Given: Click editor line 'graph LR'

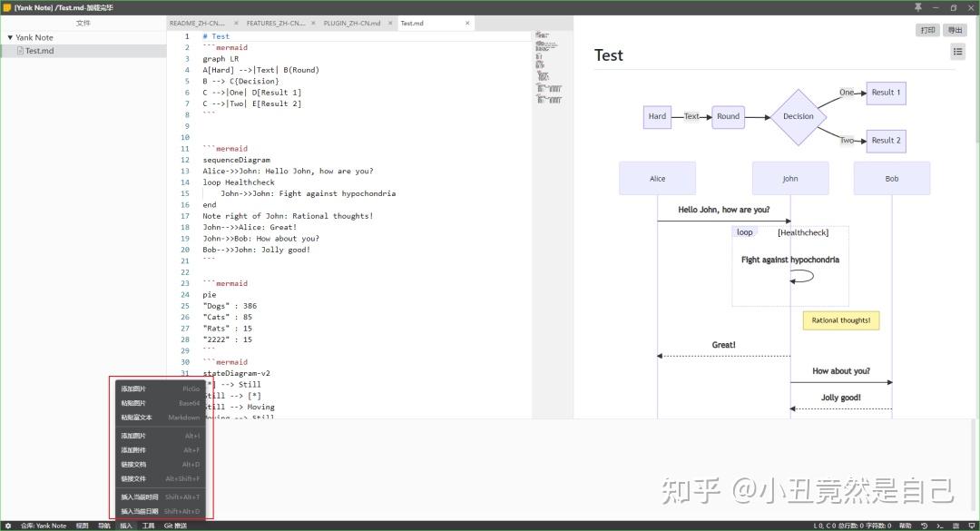Looking at the screenshot, I should (220, 59).
